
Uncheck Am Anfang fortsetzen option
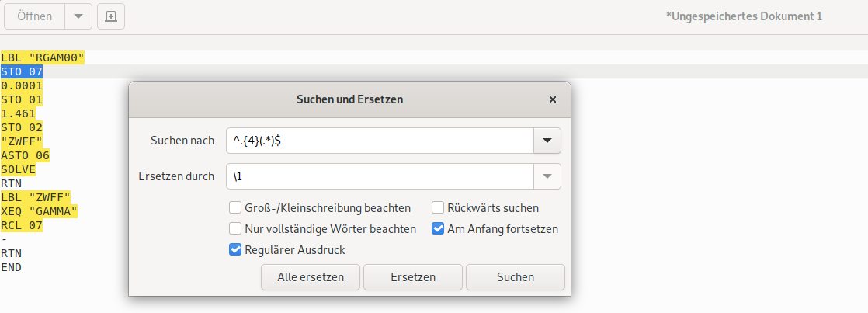[x=438, y=229]
